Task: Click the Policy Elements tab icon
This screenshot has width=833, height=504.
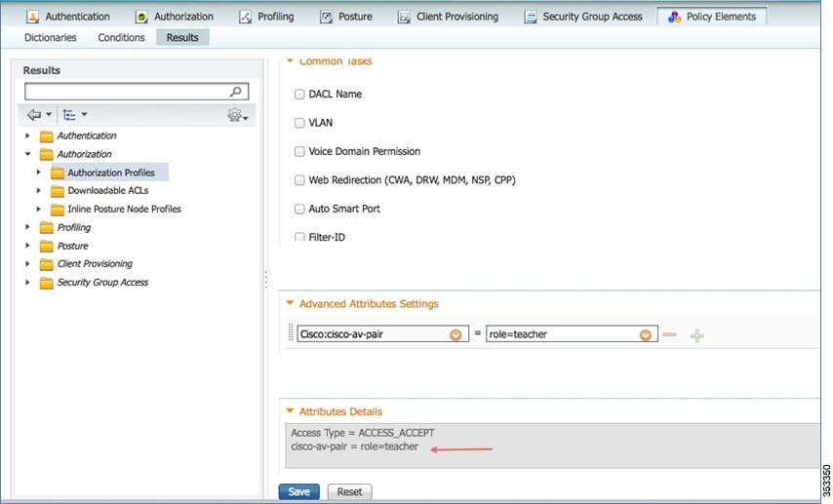Action: (x=675, y=17)
